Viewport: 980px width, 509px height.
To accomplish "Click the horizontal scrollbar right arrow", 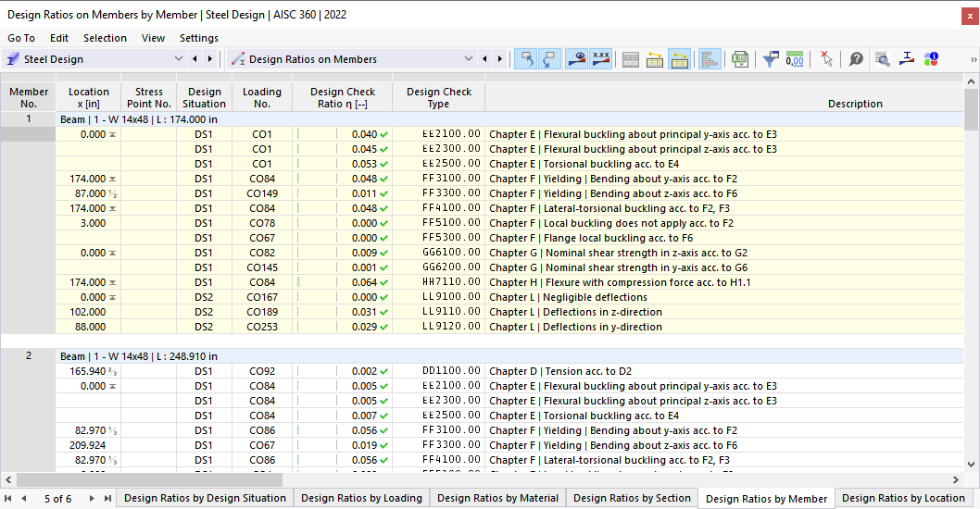I will point(956,479).
